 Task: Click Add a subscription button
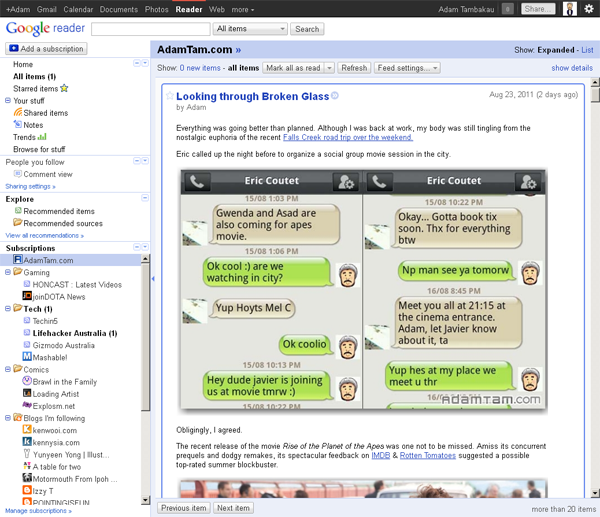click(46, 49)
